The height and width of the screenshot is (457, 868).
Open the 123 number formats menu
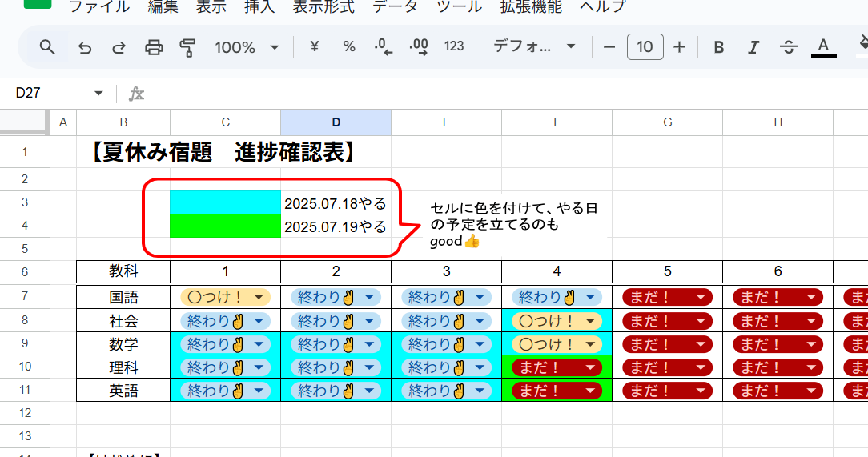coord(454,46)
